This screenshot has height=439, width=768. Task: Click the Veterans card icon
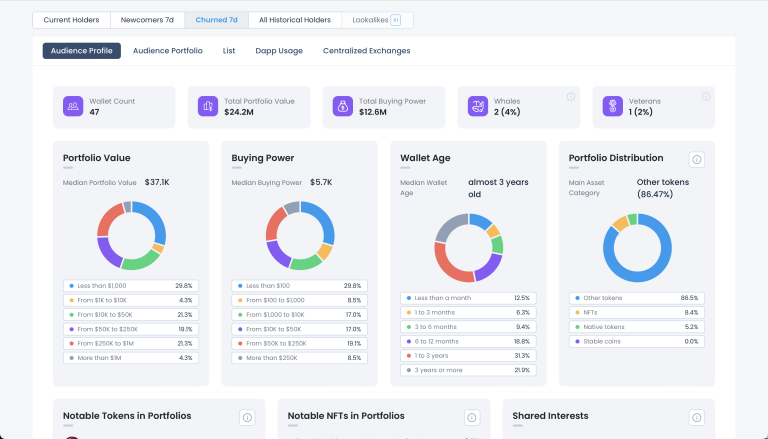[x=611, y=106]
